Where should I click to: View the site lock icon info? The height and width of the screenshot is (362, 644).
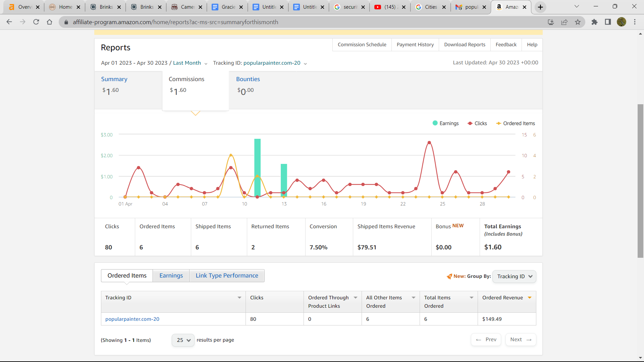click(66, 22)
